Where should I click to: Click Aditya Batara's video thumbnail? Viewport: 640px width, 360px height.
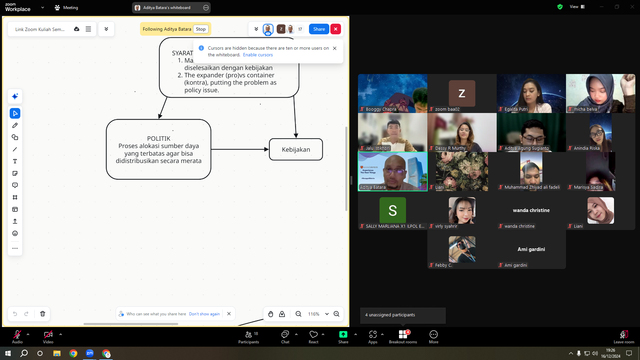(393, 171)
